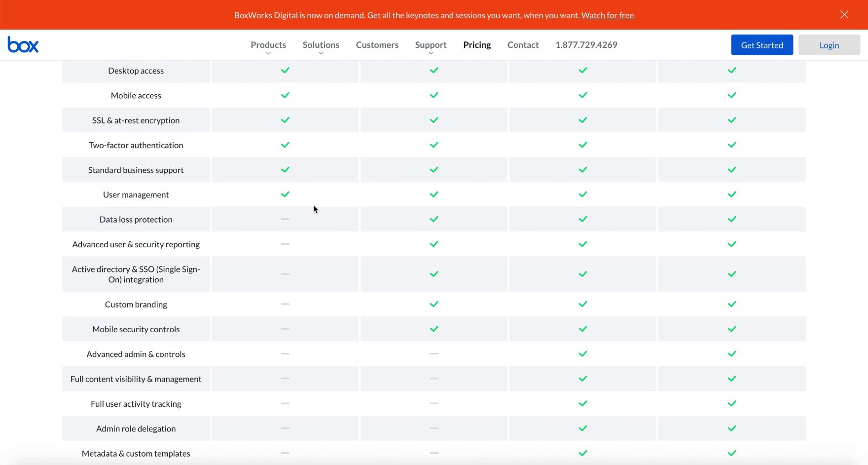Open the Watch for free link
This screenshot has height=465, width=868.
(x=607, y=15)
